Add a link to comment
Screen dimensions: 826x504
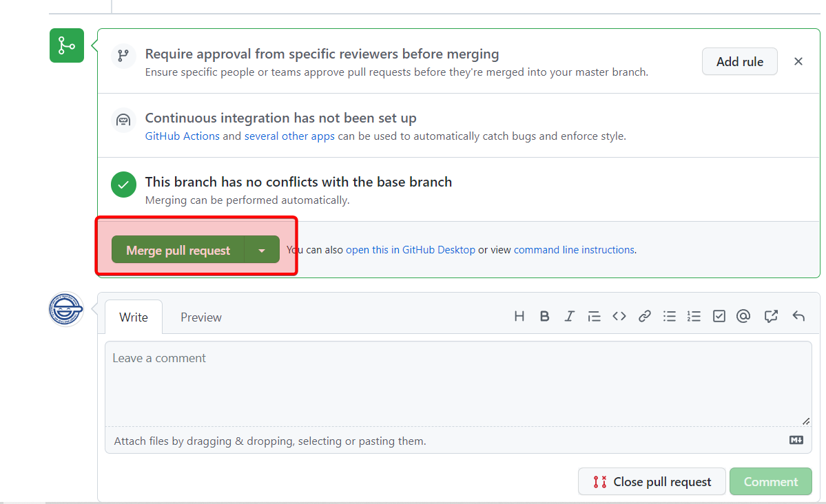pyautogui.click(x=644, y=316)
